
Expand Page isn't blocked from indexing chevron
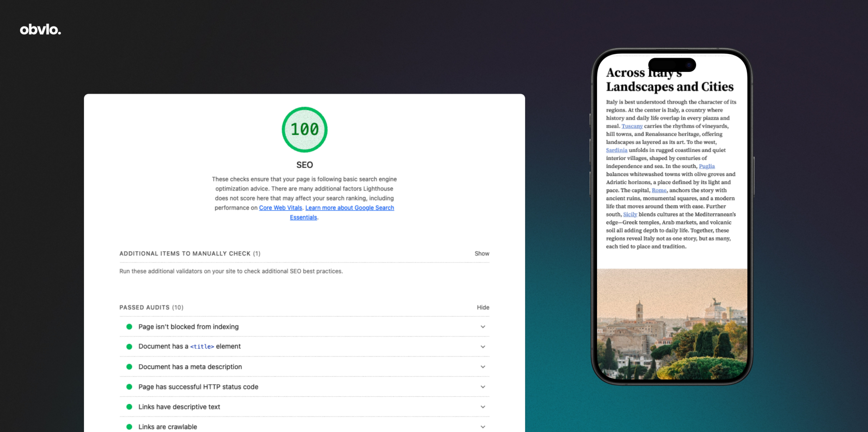coord(482,326)
